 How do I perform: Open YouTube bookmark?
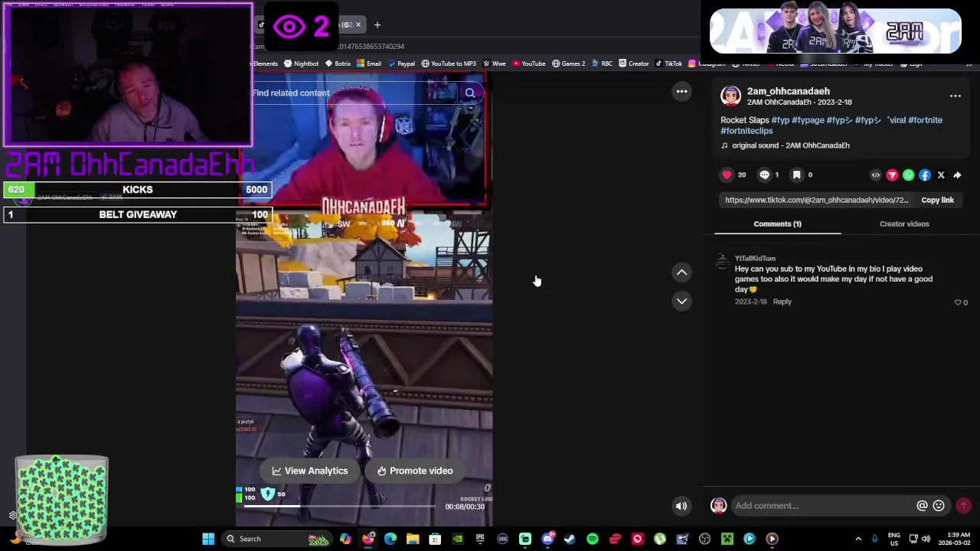(x=529, y=64)
